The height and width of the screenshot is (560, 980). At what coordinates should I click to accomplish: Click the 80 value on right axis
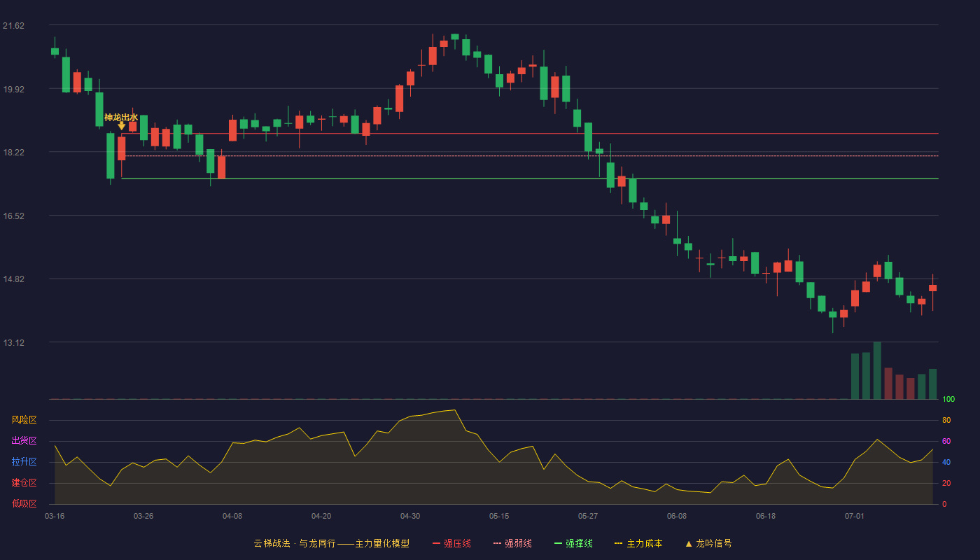coord(946,420)
